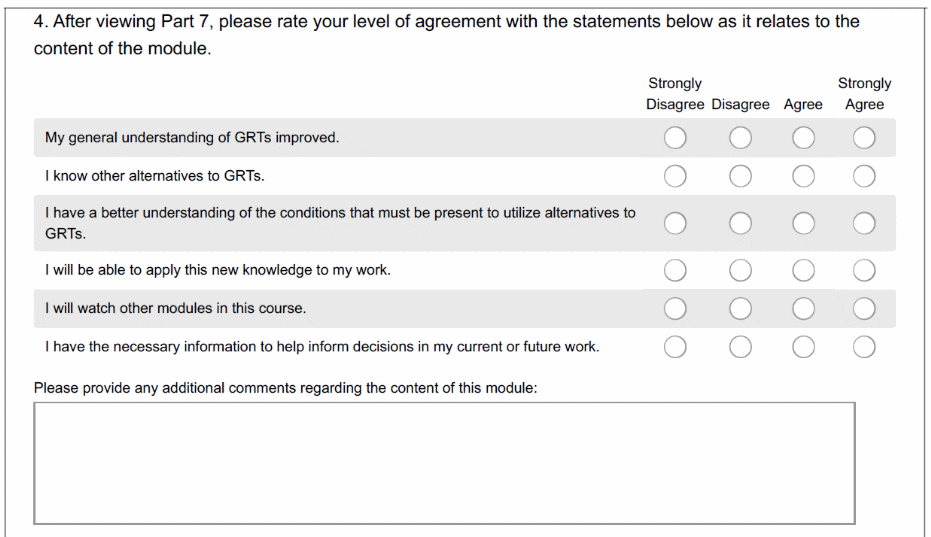The height and width of the screenshot is (537, 931).
Task: Mark Strongly Agree for knowing other alternatives to GRTs
Action: 864,176
